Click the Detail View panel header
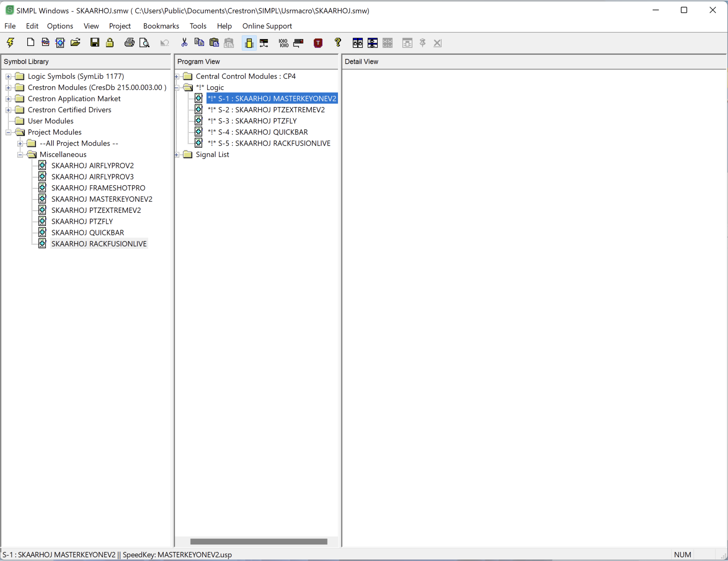The height and width of the screenshot is (561, 728). pos(534,62)
